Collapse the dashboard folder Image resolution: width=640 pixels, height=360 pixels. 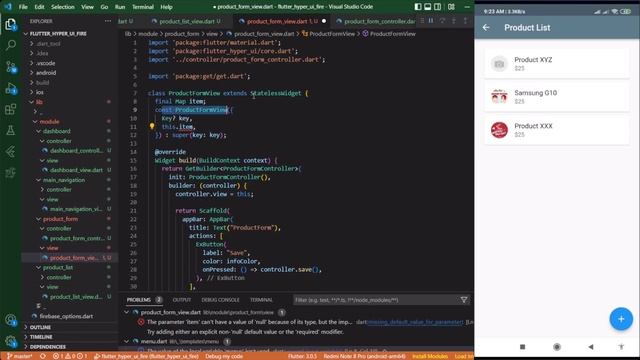click(57, 131)
